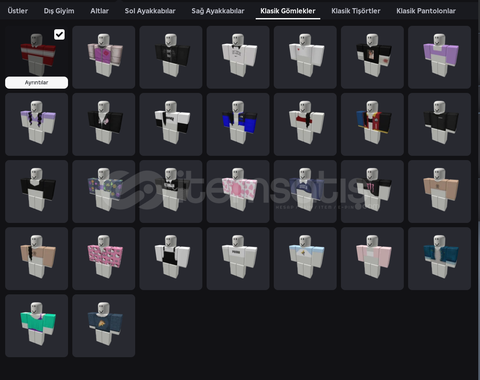Go to the Üstler tab

18,11
